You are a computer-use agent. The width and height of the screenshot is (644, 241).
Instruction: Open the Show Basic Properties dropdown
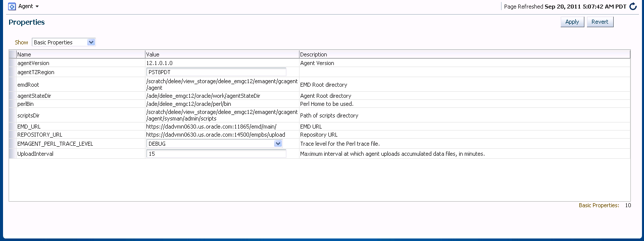coord(64,42)
